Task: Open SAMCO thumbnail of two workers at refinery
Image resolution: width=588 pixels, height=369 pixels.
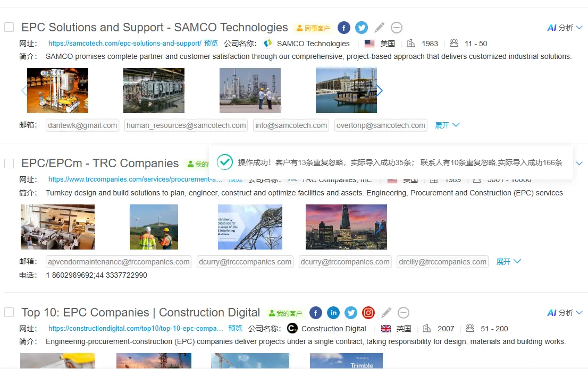Action: 250,90
